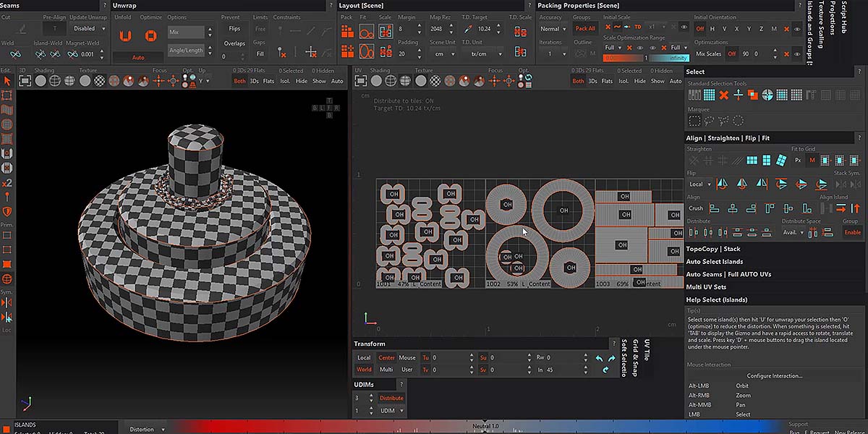This screenshot has width=868, height=434.
Task: Click the Optimize icon in Unwrap panel
Action: 150,35
